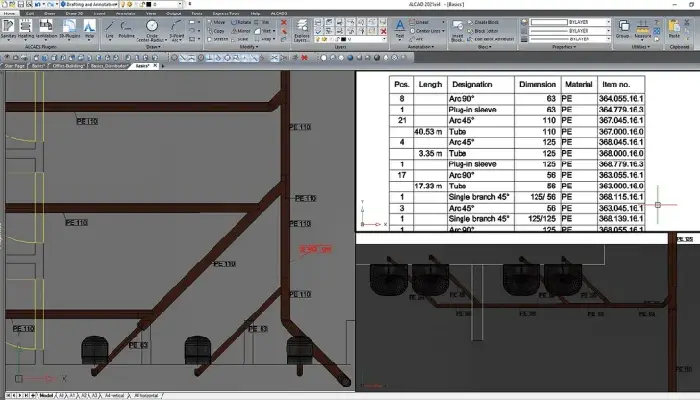Open the Office-Building document tab
The width and height of the screenshot is (700, 400).
[x=68, y=66]
